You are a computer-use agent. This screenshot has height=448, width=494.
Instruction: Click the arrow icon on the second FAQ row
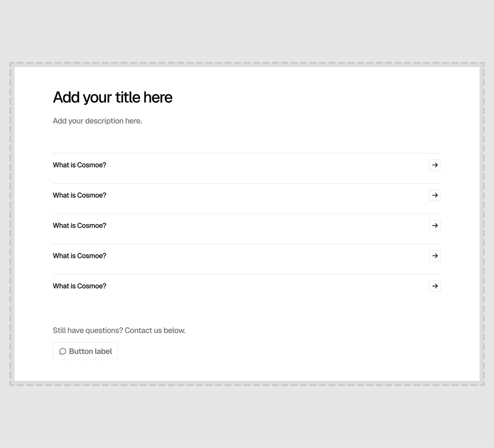(435, 195)
